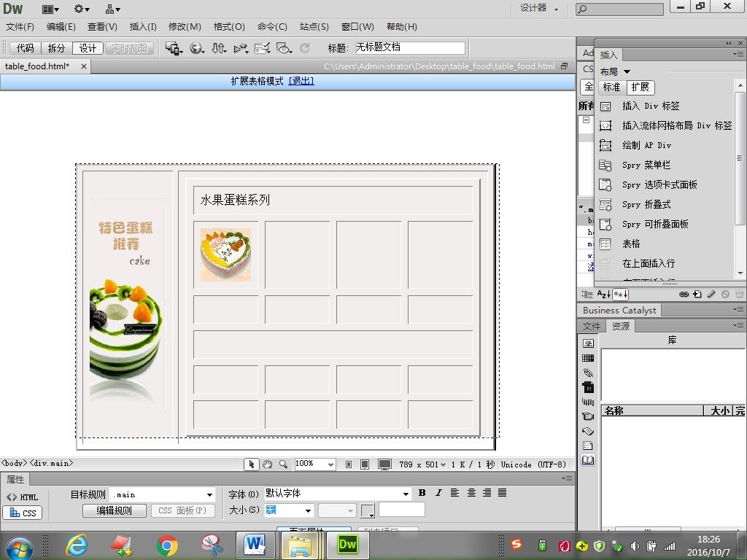Screen dimensions: 747x560
Task: Click the Library book icon in Assets panel
Action: (589, 460)
